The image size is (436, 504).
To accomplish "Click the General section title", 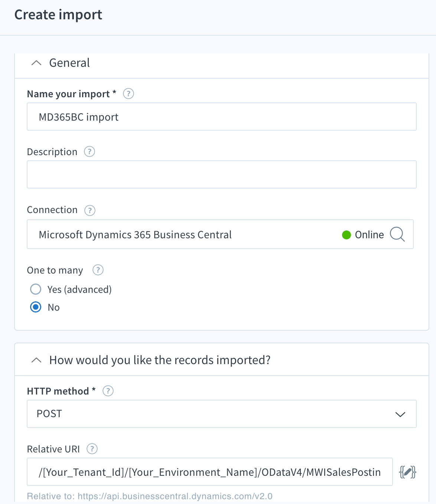I will [x=69, y=63].
